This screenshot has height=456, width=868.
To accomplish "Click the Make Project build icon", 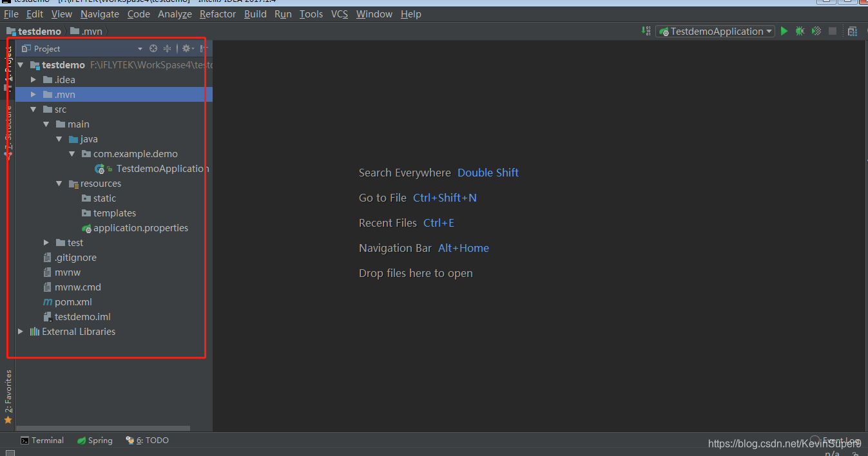I will 646,31.
